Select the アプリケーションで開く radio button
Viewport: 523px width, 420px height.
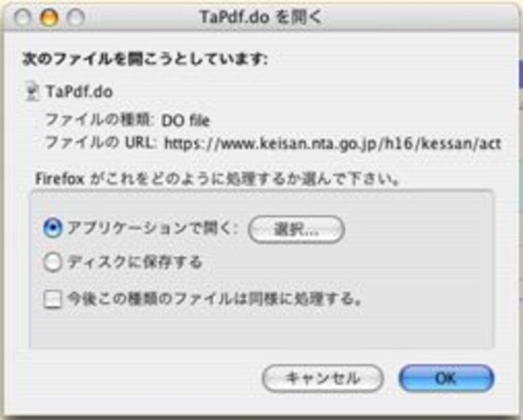coord(52,228)
